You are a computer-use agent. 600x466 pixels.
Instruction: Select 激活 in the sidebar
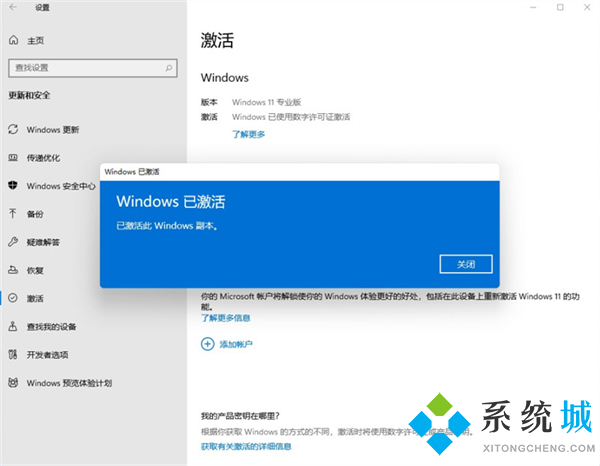[35, 298]
